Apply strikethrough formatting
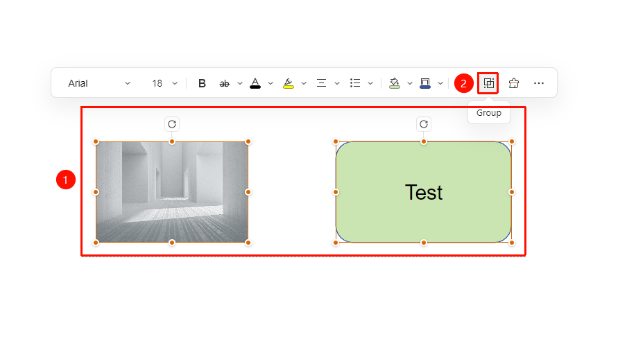Image resolution: width=627 pixels, height=364 pixels. (224, 83)
